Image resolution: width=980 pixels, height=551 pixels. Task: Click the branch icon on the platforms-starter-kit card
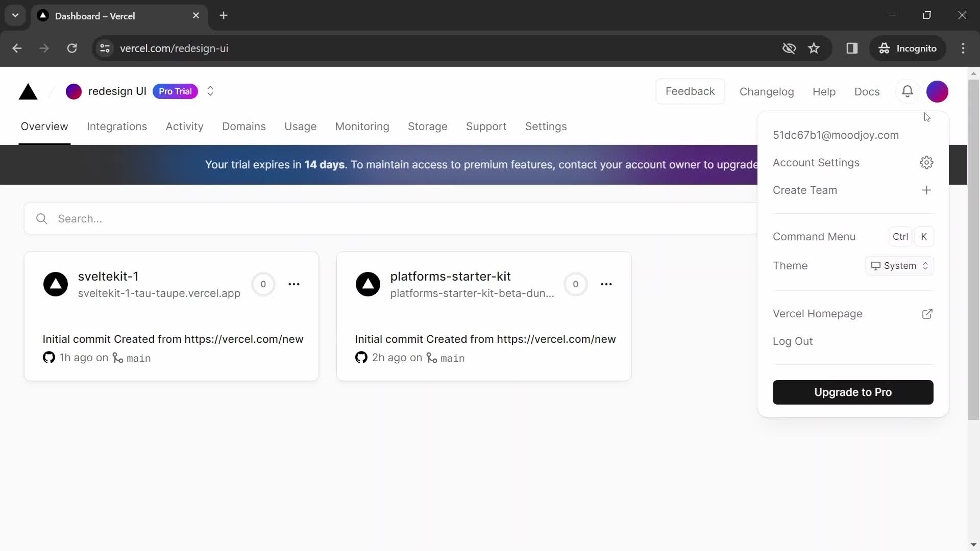point(432,358)
